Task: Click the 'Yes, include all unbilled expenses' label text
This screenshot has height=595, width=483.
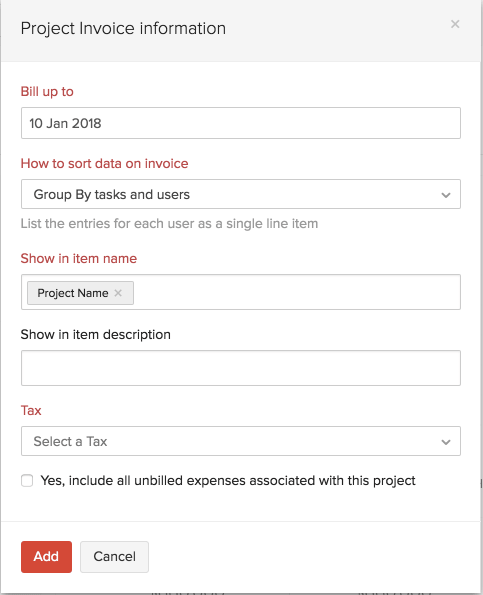Action: [228, 481]
